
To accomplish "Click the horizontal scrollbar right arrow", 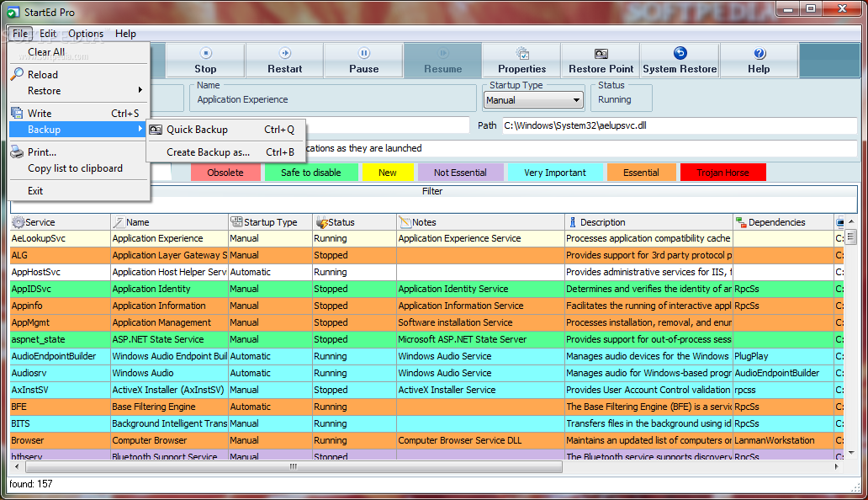I will click(836, 467).
